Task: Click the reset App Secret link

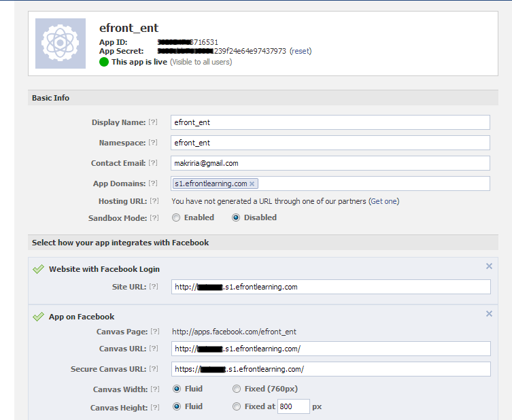Action: coord(301,51)
